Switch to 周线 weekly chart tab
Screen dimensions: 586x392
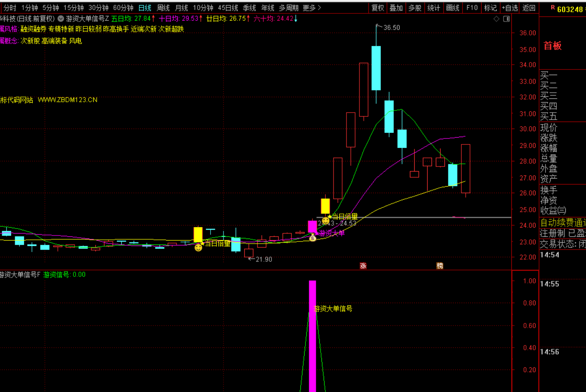(163, 8)
